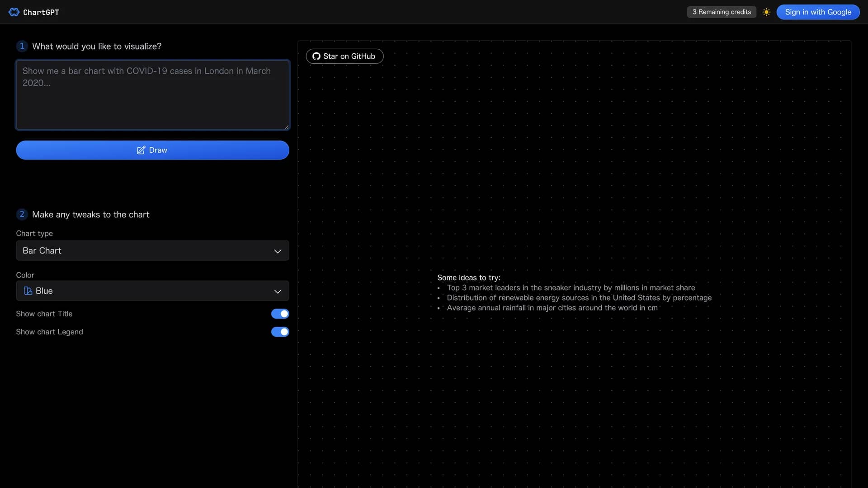Click the GitHub octocat icon
This screenshot has width=868, height=488.
click(316, 56)
